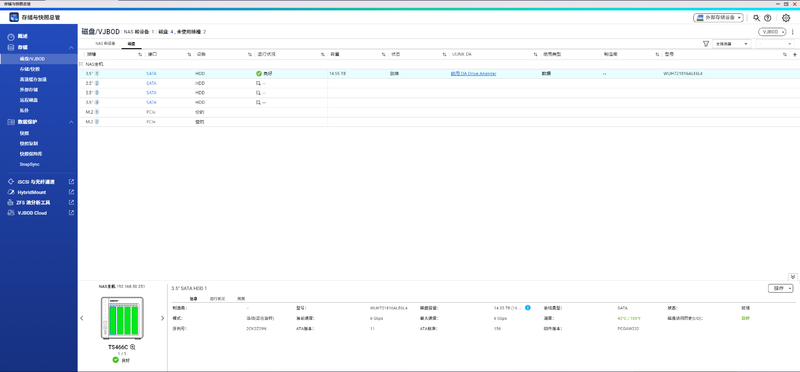Image resolution: width=800 pixels, height=372 pixels.
Task: Open 磁盘/VJBOD in the sidebar
Action: click(x=39, y=59)
